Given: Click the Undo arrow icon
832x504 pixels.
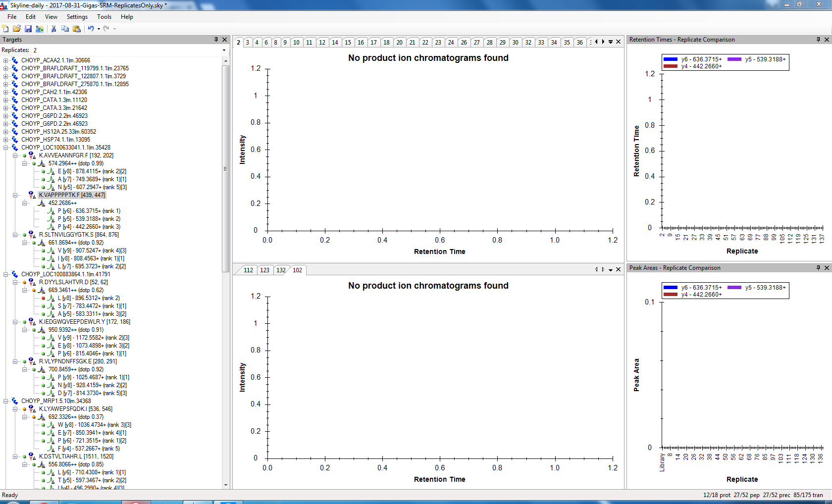Looking at the screenshot, I should tap(91, 29).
